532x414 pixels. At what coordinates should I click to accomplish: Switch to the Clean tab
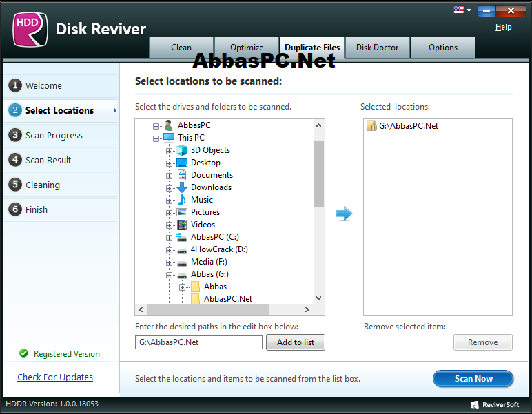[x=181, y=48]
